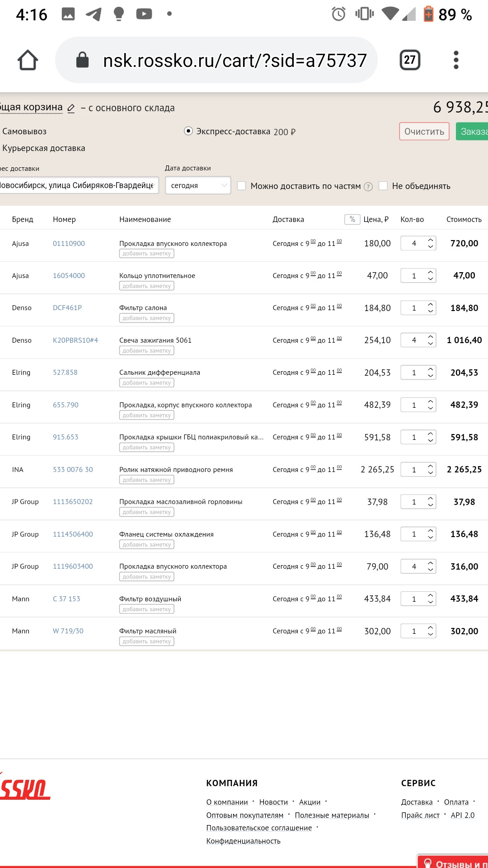Add a note to Фильтр масляный
The width and height of the screenshot is (488, 868).
tap(147, 642)
